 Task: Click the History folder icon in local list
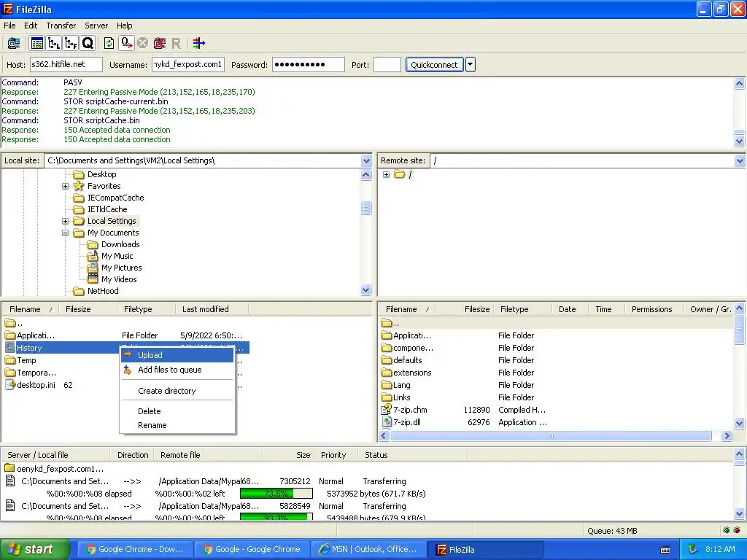[x=10, y=348]
